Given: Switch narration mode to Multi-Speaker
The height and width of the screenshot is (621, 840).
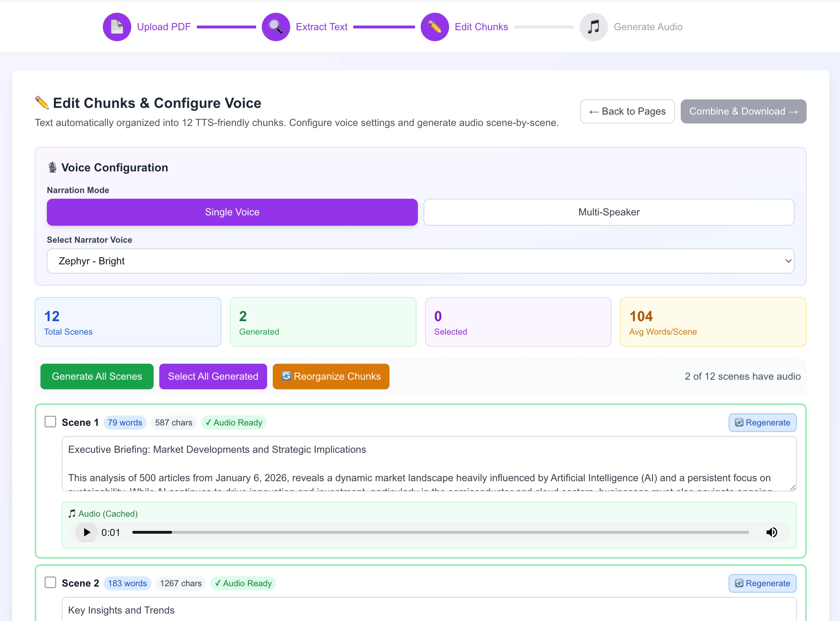Looking at the screenshot, I should 609,212.
